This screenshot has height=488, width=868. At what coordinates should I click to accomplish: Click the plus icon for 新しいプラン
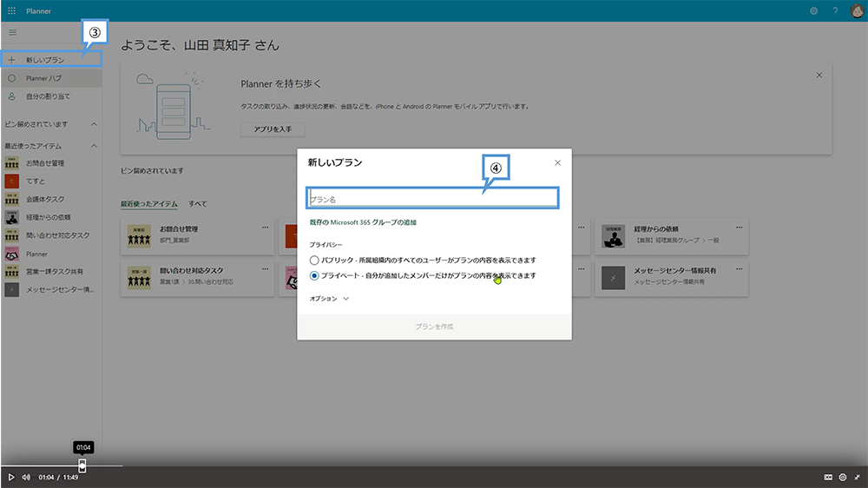click(x=11, y=60)
